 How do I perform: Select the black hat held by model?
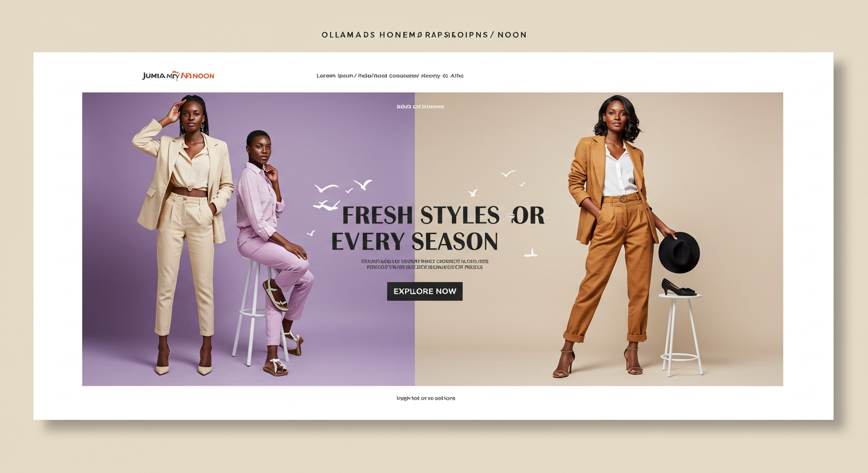(x=679, y=253)
